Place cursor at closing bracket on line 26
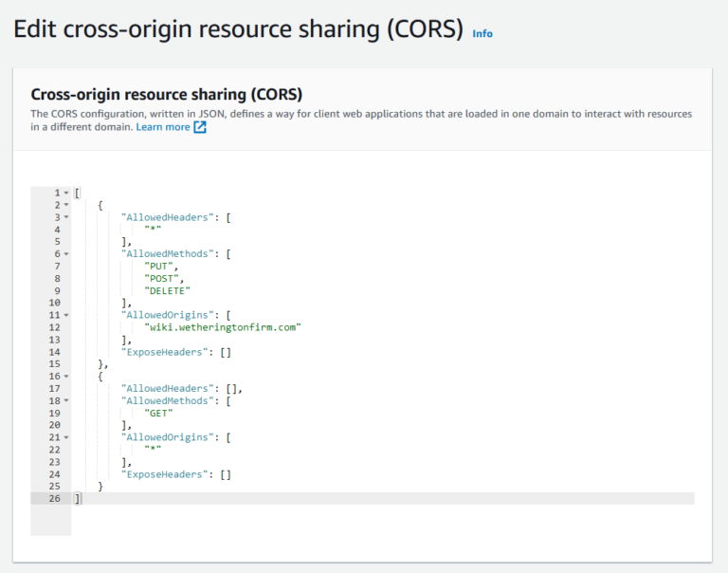Image resolution: width=728 pixels, height=573 pixels. 78,498
